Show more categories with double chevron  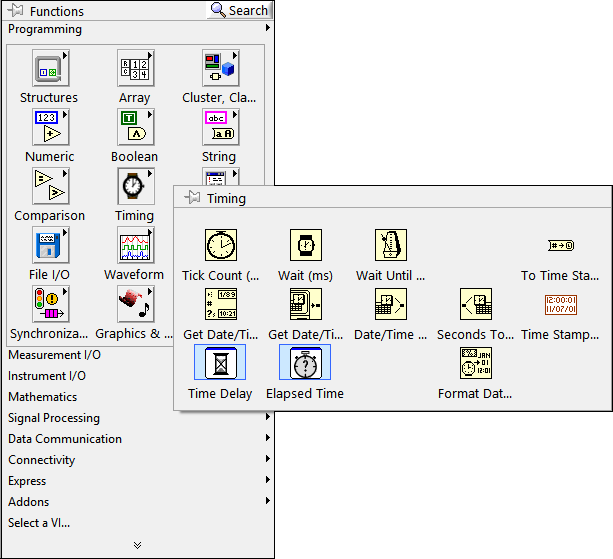point(137,545)
